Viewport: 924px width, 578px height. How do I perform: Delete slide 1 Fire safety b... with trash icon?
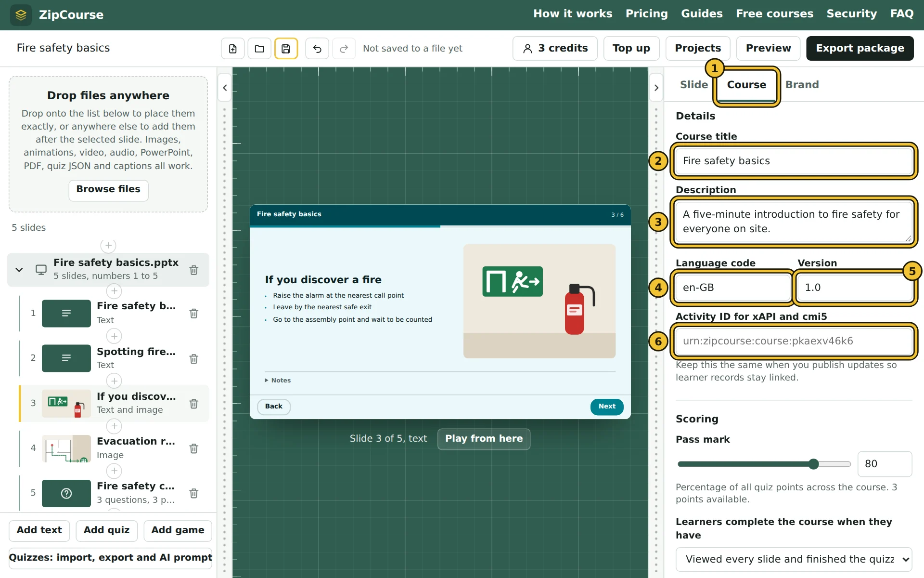coord(194,314)
